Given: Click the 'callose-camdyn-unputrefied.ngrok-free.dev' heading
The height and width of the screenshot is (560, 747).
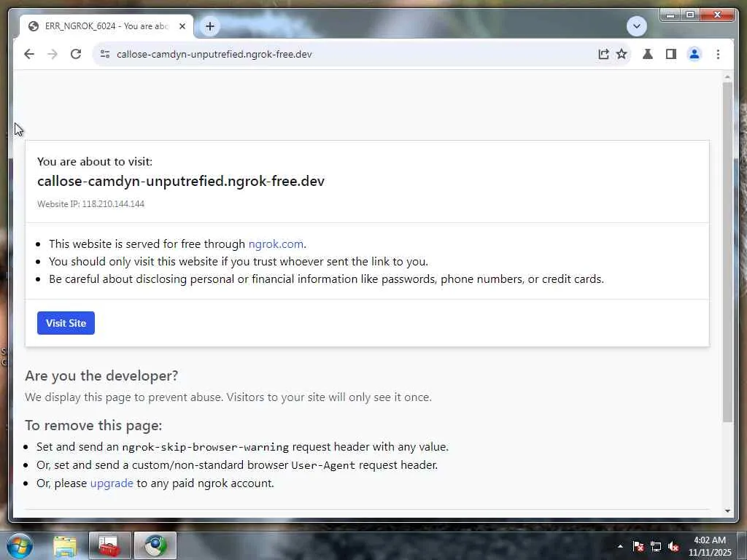Looking at the screenshot, I should (x=181, y=181).
